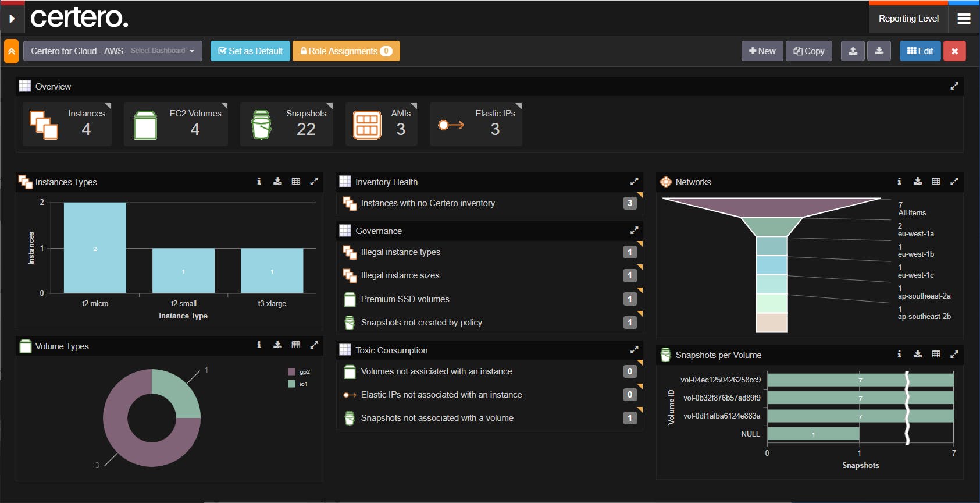Viewport: 980px width, 503px height.
Task: Click the download dashboard icon button
Action: pyautogui.click(x=879, y=51)
